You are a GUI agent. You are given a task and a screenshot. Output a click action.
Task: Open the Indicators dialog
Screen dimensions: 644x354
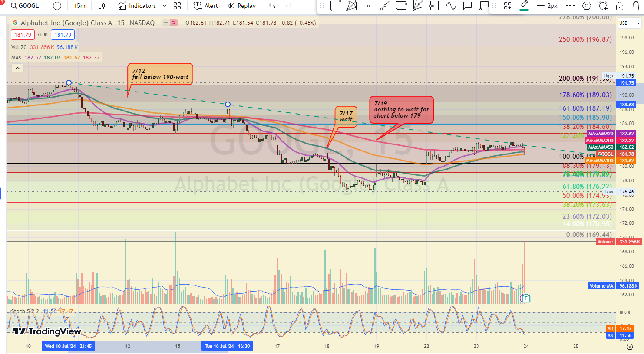[x=137, y=6]
